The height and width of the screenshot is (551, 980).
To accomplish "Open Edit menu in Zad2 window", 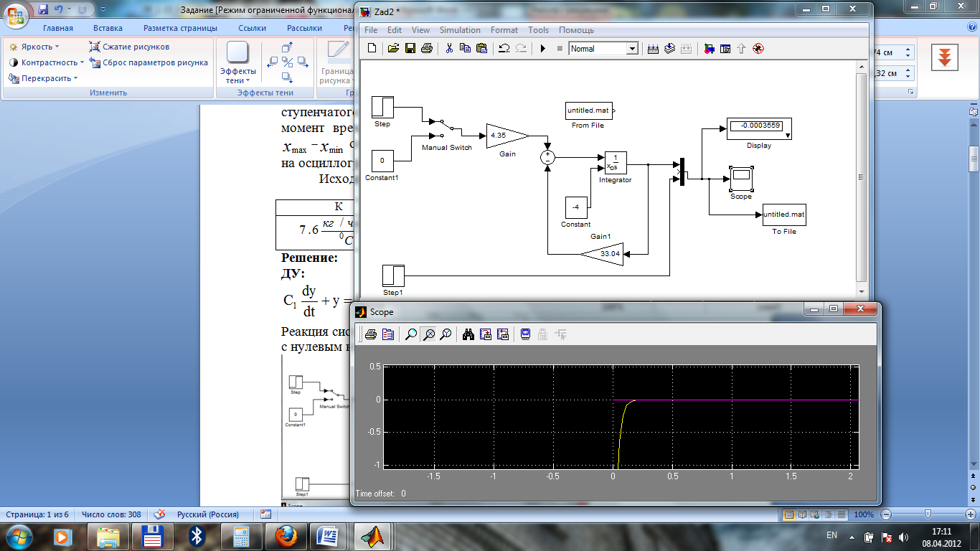I will 395,30.
